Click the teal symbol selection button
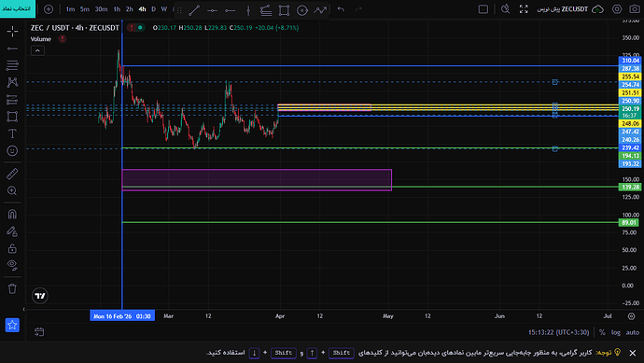This screenshot has height=363, width=644. coord(18,8)
